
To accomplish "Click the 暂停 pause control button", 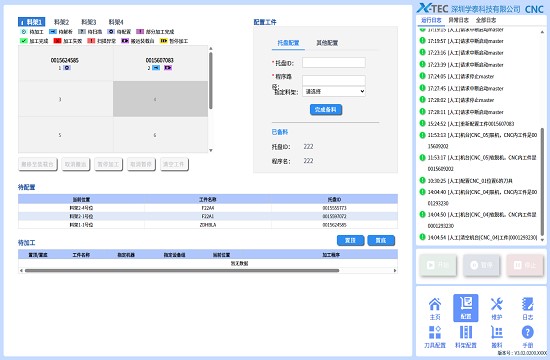I will pyautogui.click(x=481, y=265).
